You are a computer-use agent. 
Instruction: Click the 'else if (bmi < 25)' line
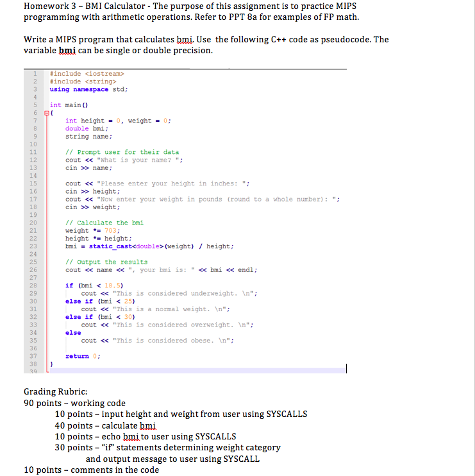click(x=100, y=302)
